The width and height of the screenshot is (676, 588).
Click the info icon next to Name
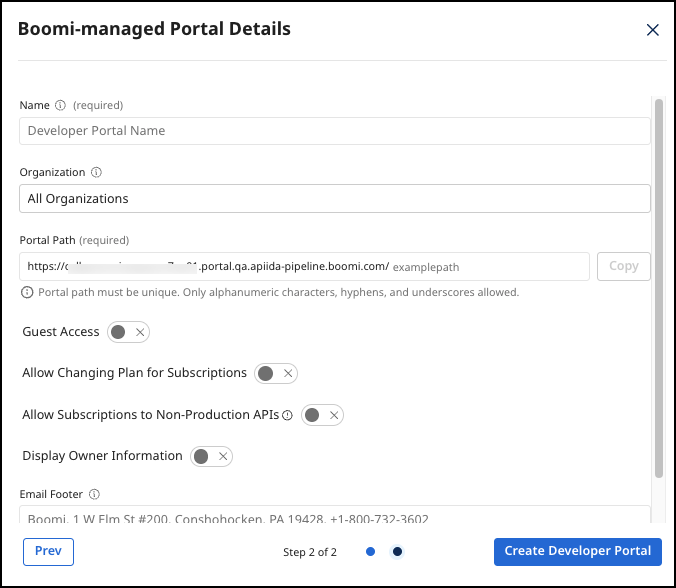[60, 105]
